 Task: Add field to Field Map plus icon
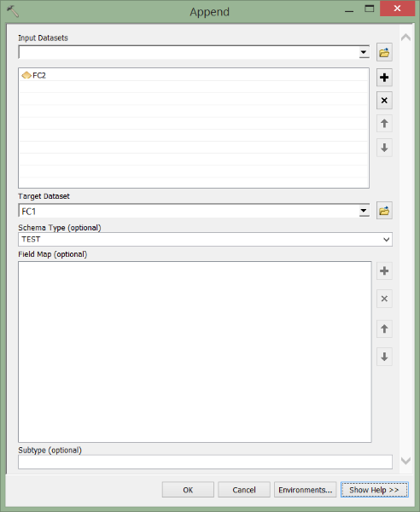pyautogui.click(x=384, y=271)
